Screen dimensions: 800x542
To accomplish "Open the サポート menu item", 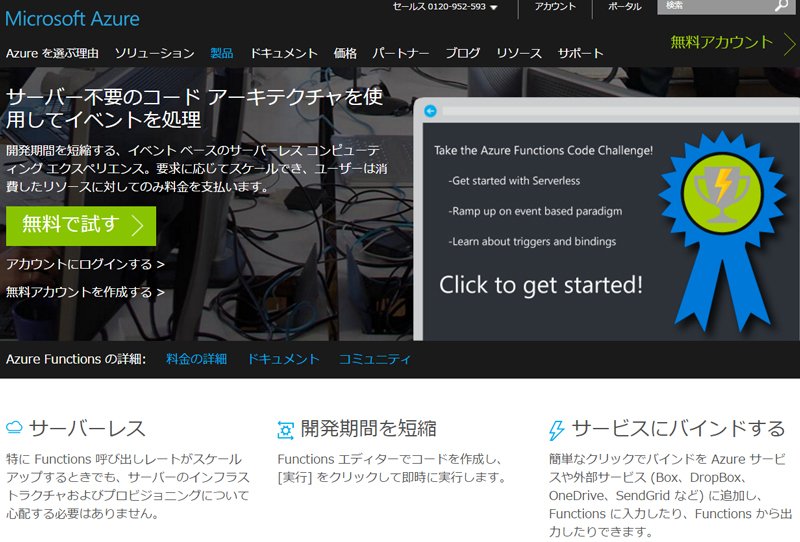I will click(580, 53).
